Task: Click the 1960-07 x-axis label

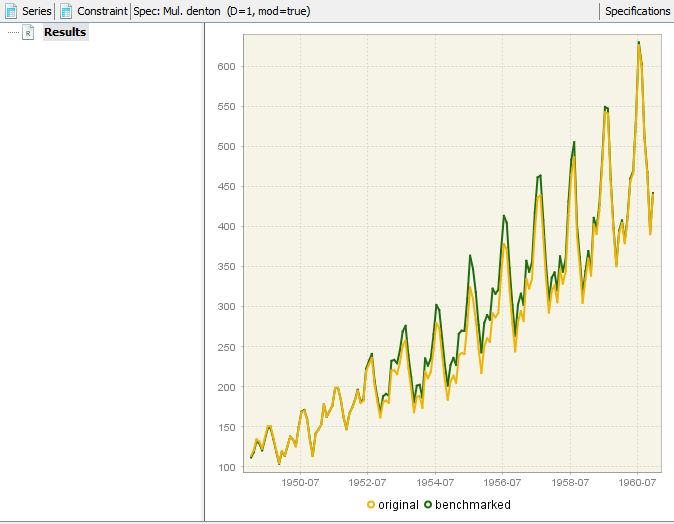Action: click(x=637, y=483)
